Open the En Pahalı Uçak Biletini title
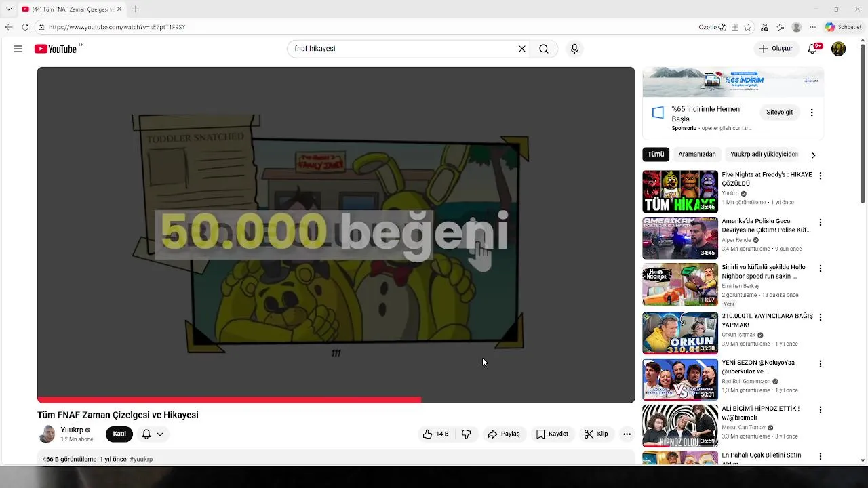This screenshot has width=868, height=488. tap(762, 459)
